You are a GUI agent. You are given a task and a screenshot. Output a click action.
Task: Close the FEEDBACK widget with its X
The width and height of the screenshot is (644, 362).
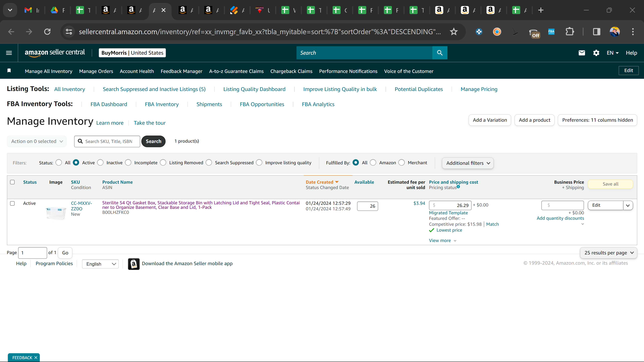pyautogui.click(x=36, y=357)
